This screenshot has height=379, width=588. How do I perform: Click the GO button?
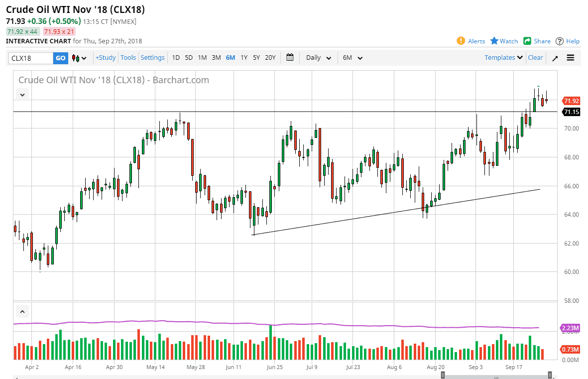60,58
